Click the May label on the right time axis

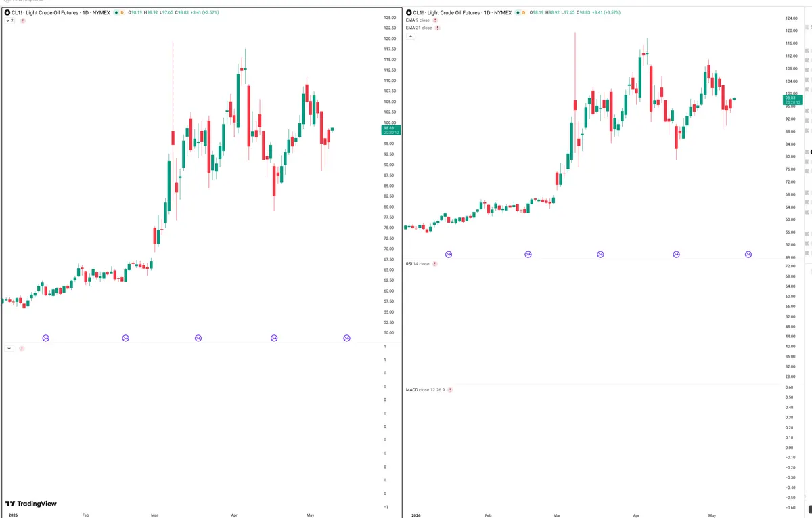(x=712, y=515)
